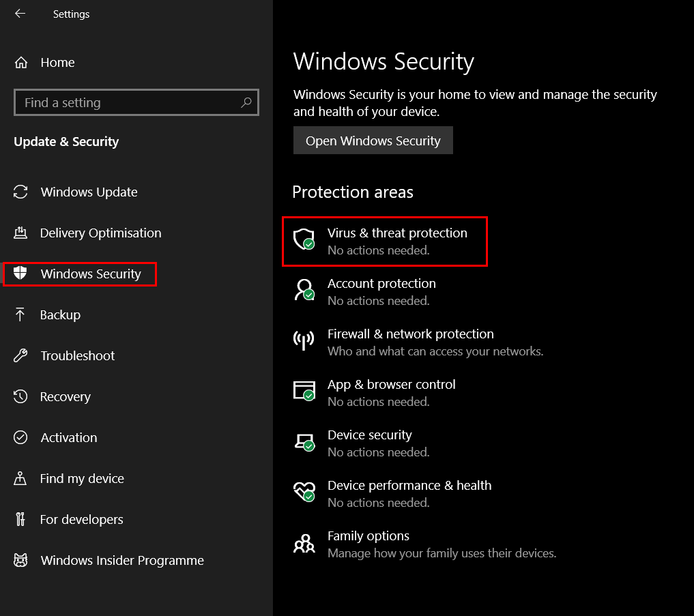The width and height of the screenshot is (694, 616).
Task: Click the Account protection person icon
Action: (x=304, y=290)
